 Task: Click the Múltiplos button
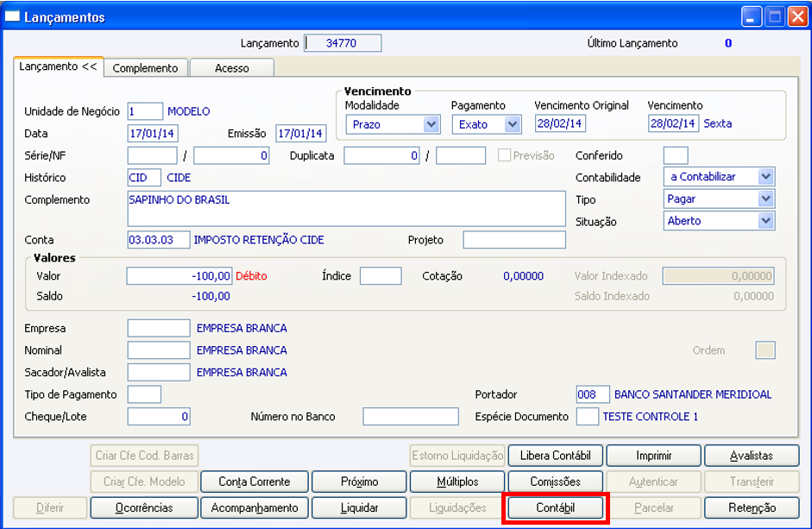[457, 482]
